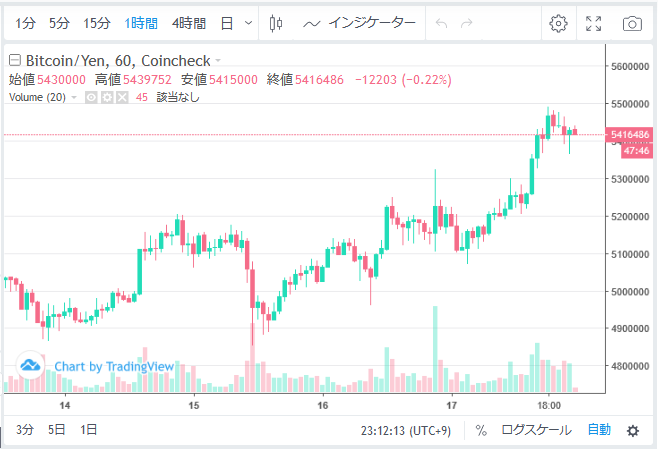The height and width of the screenshot is (451, 658).
Task: Open the Volume (20) indicator dropdown
Action: [x=73, y=98]
